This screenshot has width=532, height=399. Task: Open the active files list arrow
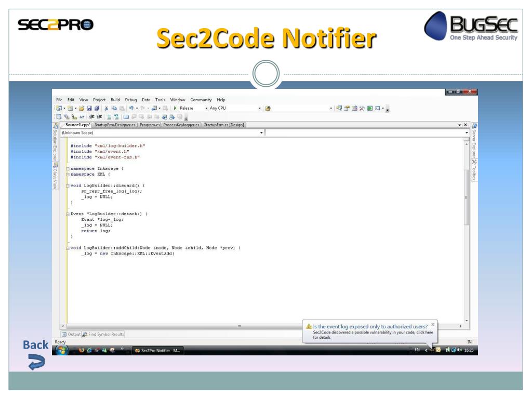tap(460, 125)
